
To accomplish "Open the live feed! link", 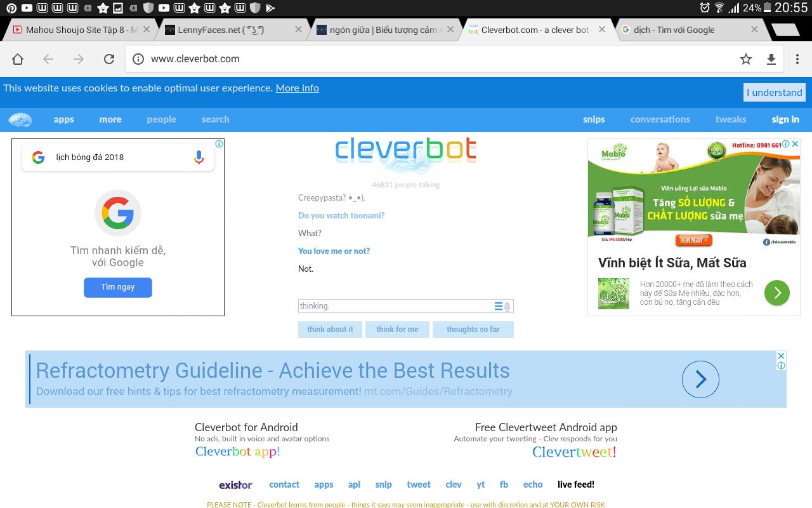I will pyautogui.click(x=576, y=485).
